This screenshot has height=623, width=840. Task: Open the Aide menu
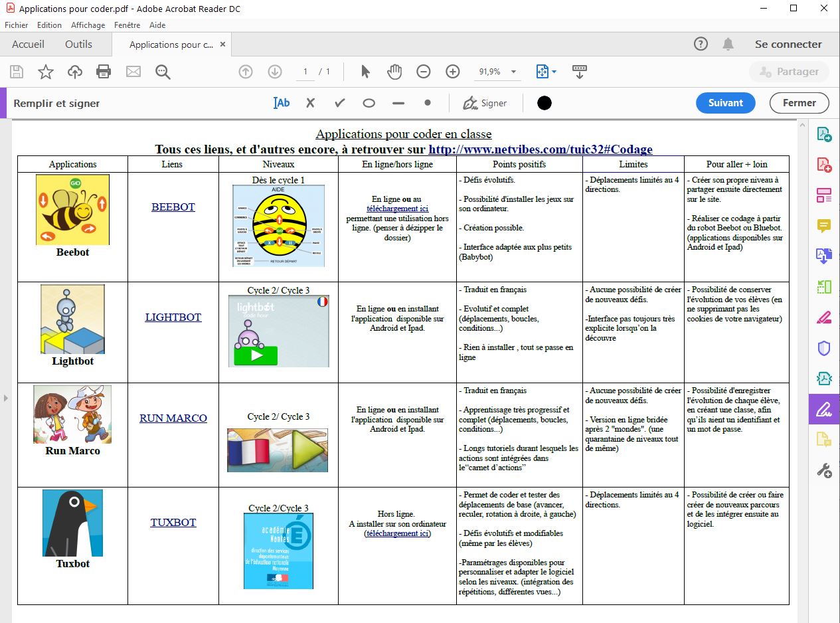pos(157,25)
